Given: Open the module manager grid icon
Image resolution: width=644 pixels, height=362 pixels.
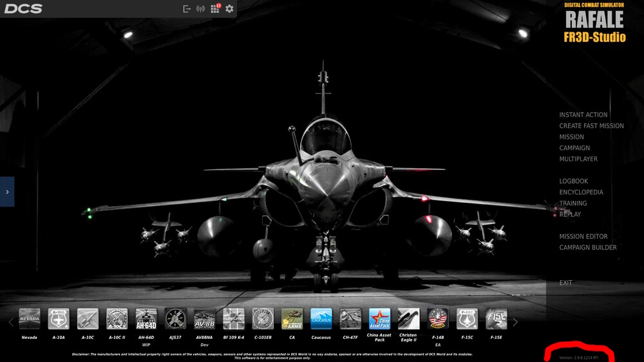Looking at the screenshot, I should (215, 8).
